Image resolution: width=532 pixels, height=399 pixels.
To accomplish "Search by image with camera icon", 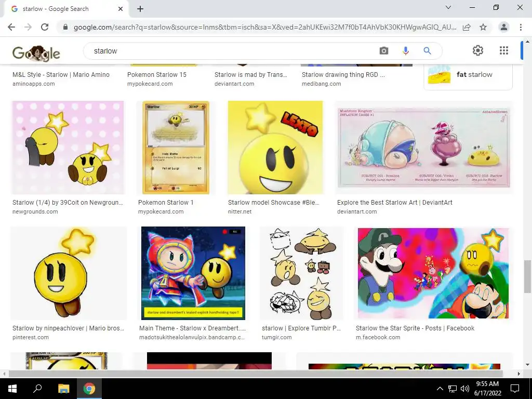I will [384, 51].
